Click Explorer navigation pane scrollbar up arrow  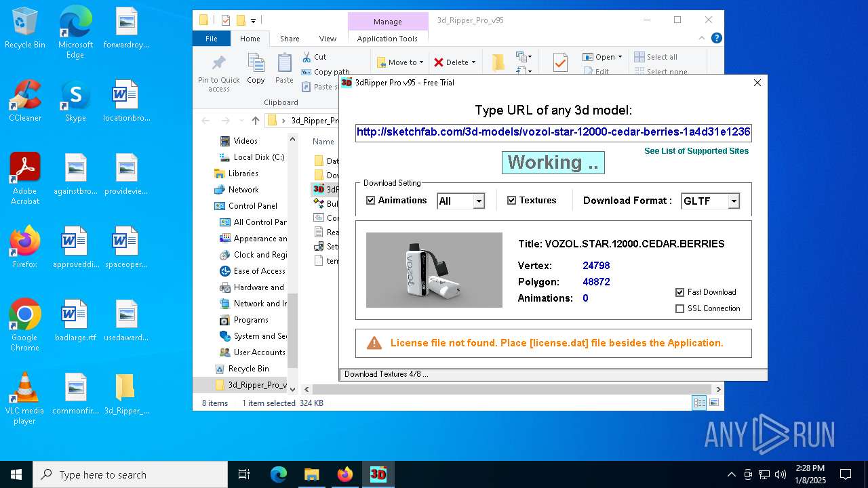pyautogui.click(x=293, y=139)
